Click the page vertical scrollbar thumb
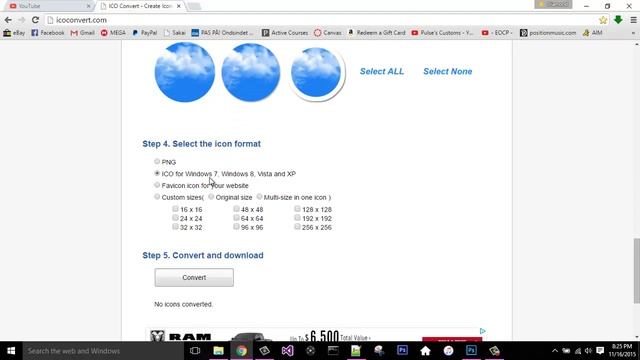 pos(636,271)
